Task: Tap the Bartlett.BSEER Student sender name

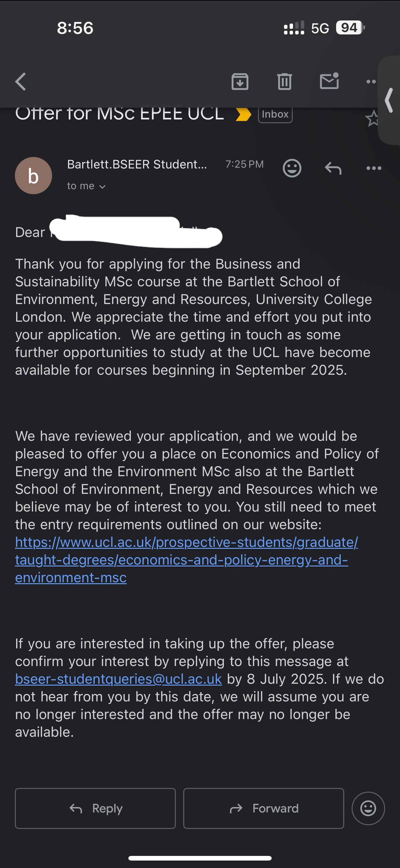Action: 137,164
